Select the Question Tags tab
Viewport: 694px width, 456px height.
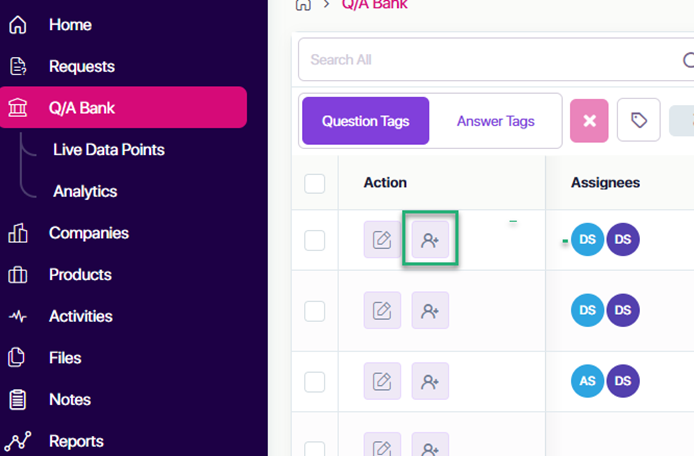coord(366,121)
